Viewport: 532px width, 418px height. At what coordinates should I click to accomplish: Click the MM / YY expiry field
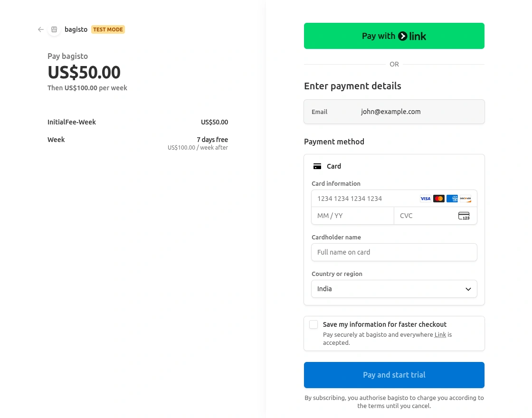(352, 216)
